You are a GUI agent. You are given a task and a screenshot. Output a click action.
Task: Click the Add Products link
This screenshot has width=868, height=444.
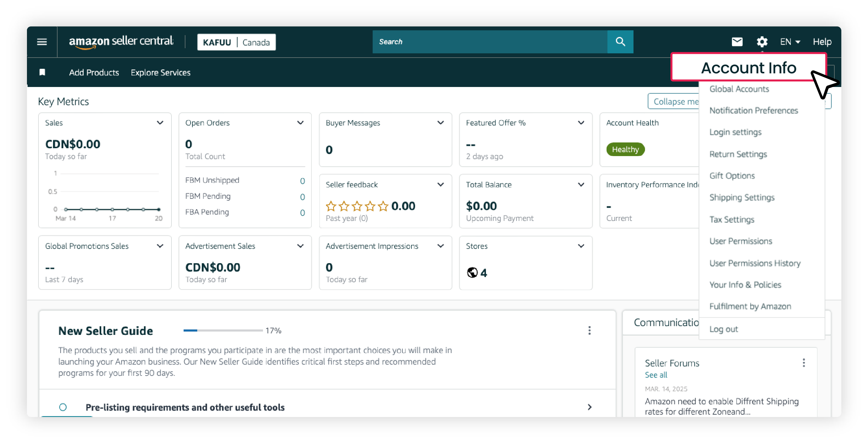(x=94, y=72)
